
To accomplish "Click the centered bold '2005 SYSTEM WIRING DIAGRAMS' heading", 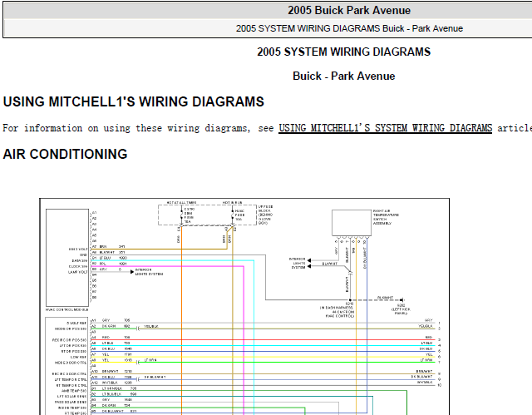I will pos(343,52).
